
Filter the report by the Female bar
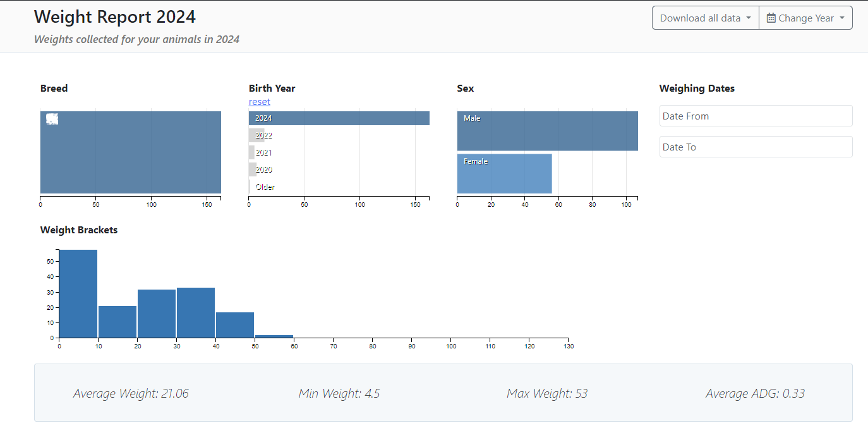[x=504, y=174]
